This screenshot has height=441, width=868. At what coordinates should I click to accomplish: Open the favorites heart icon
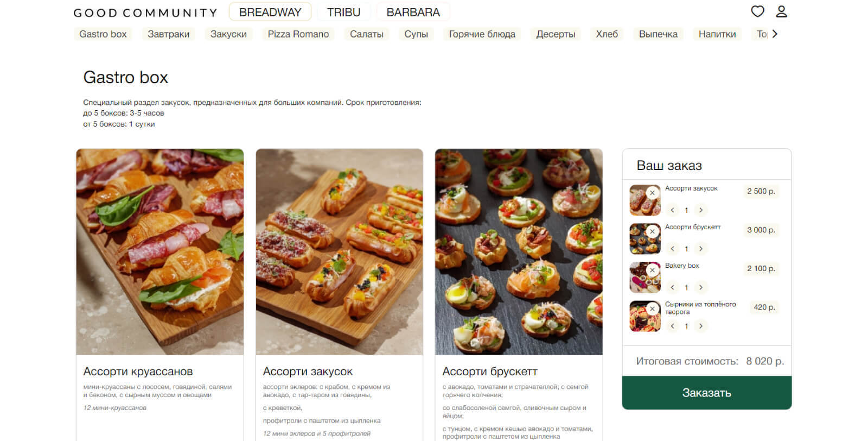click(x=757, y=11)
